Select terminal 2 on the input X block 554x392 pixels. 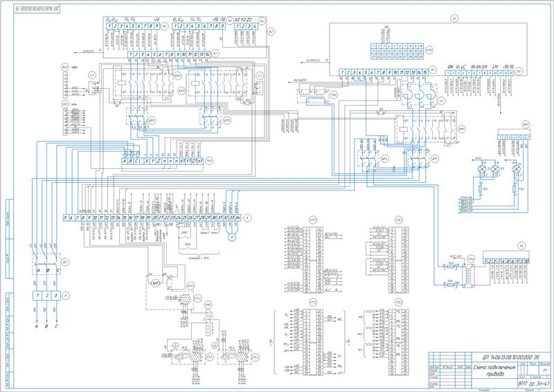[46, 295]
